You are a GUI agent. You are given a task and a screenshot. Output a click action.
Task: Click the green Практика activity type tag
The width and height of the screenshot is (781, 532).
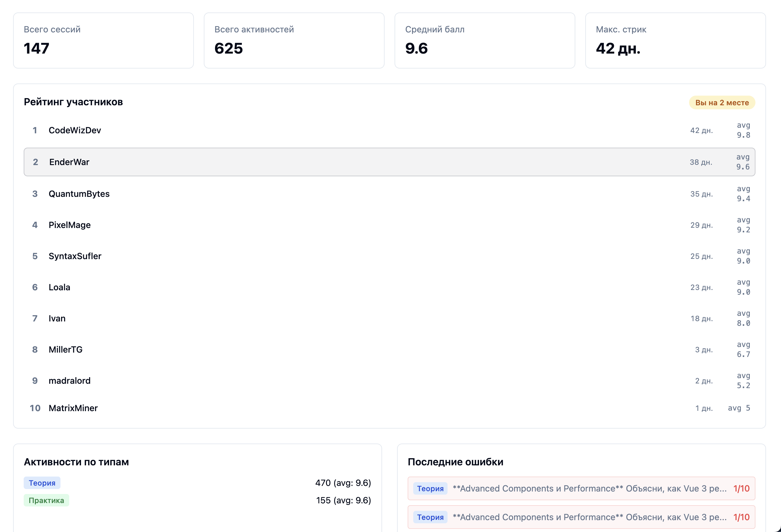point(46,501)
